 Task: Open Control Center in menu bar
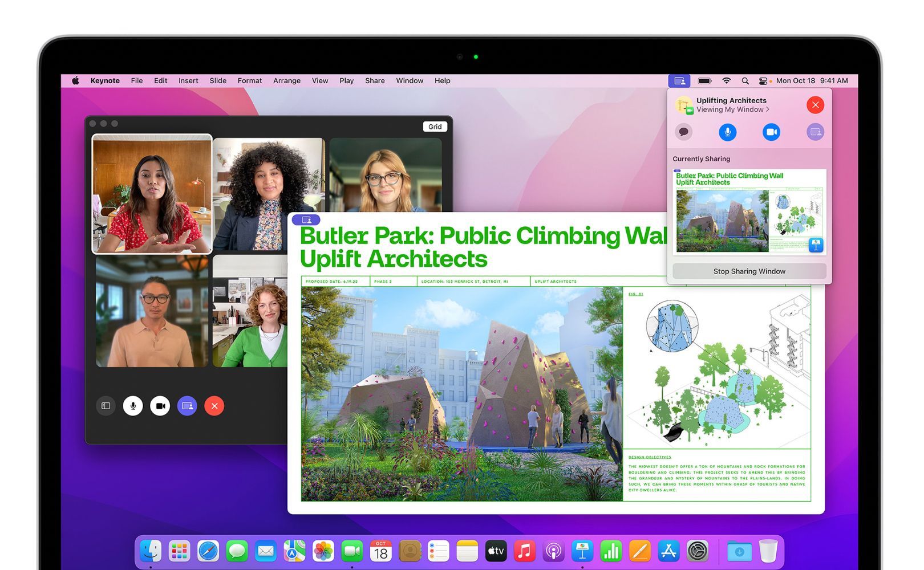(763, 81)
